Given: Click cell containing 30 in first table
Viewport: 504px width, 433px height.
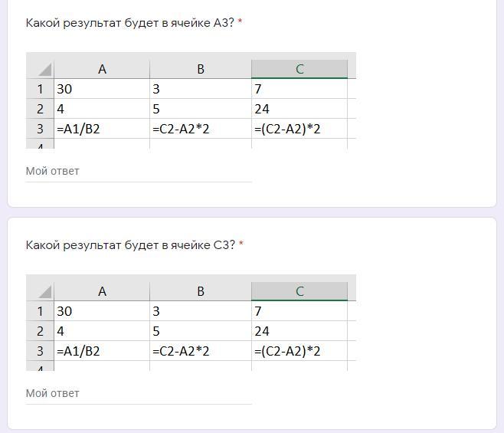Looking at the screenshot, I should coord(102,89).
